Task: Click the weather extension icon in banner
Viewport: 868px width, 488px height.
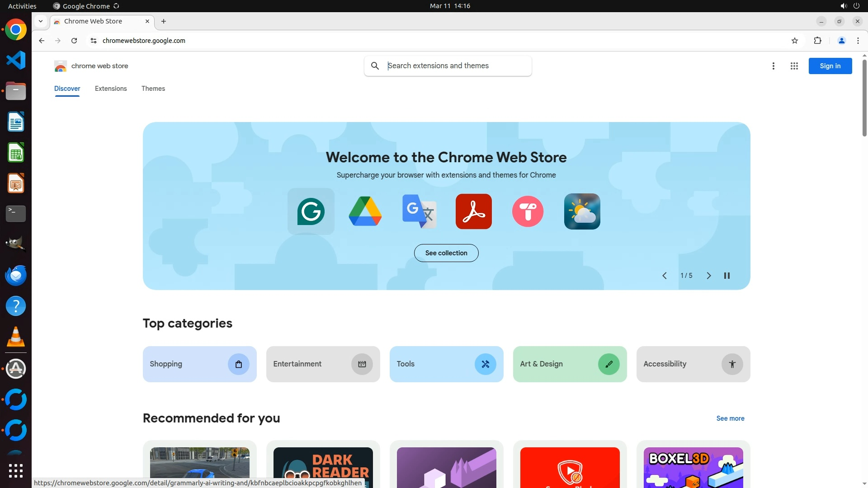Action: point(582,211)
